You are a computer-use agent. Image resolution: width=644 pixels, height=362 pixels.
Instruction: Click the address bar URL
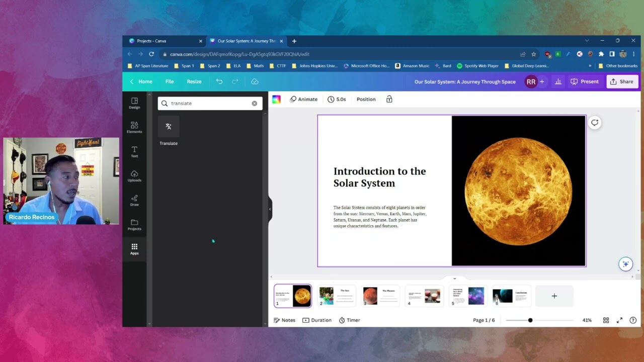239,54
